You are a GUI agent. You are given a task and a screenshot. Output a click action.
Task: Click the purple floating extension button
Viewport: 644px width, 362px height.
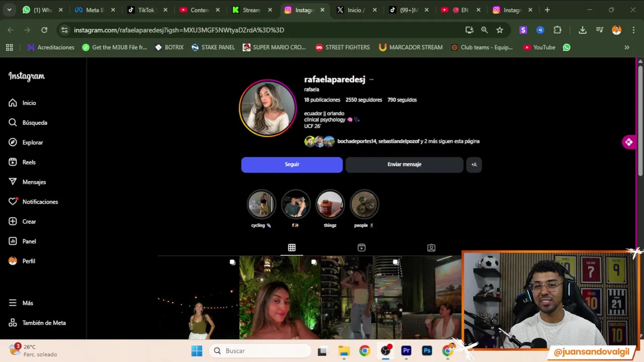click(x=628, y=142)
